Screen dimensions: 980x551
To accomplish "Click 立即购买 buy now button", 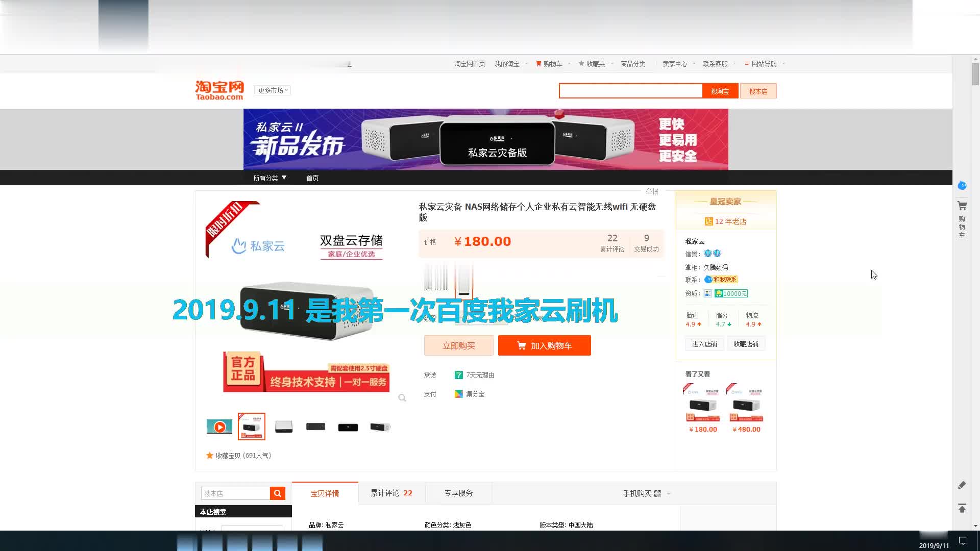I will pyautogui.click(x=458, y=345).
